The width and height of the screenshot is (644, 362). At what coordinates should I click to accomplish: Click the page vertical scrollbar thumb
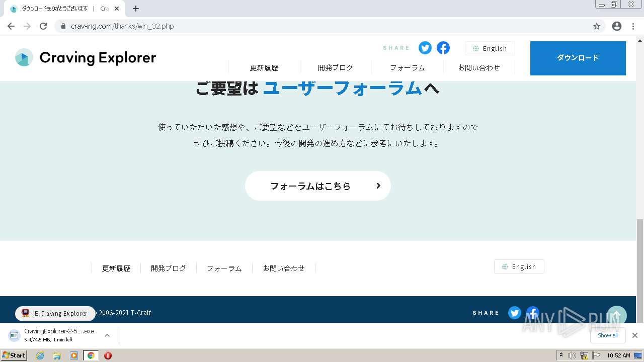[640, 270]
